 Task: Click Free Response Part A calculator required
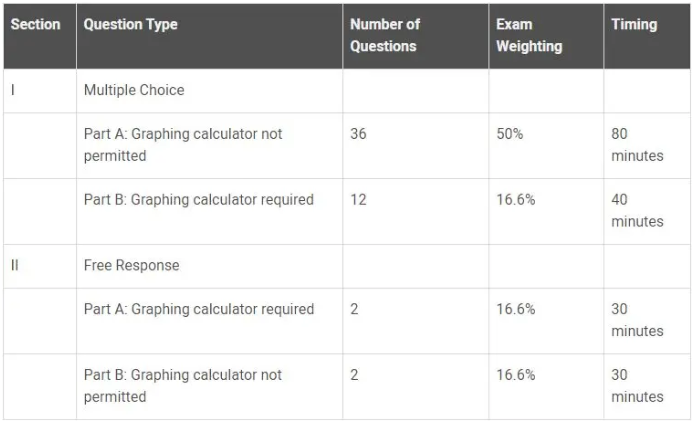click(199, 309)
